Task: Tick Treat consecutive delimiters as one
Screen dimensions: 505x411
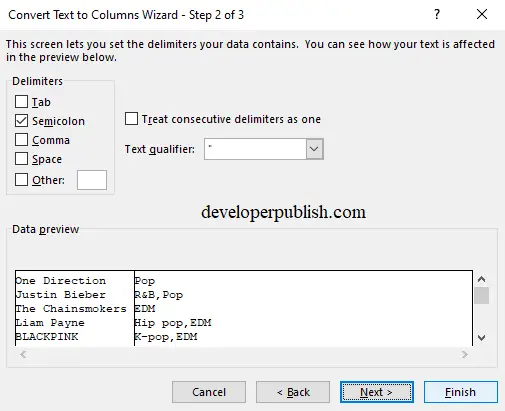Action: [131, 119]
